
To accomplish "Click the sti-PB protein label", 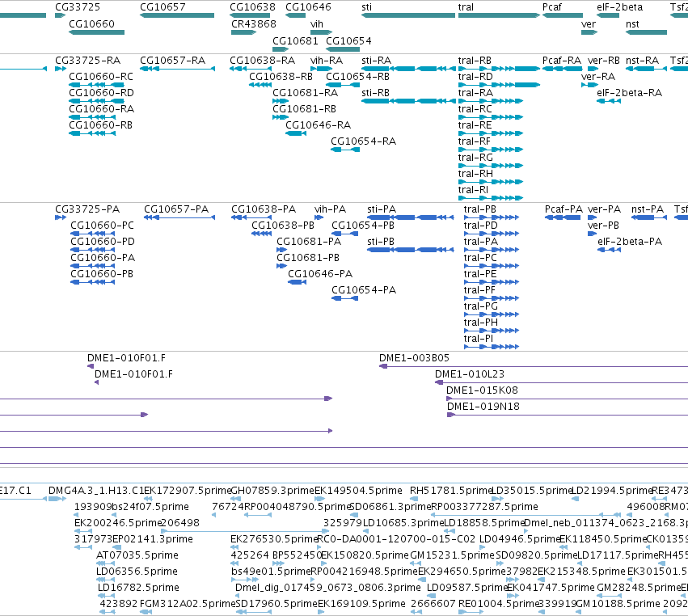I will pos(381,242).
